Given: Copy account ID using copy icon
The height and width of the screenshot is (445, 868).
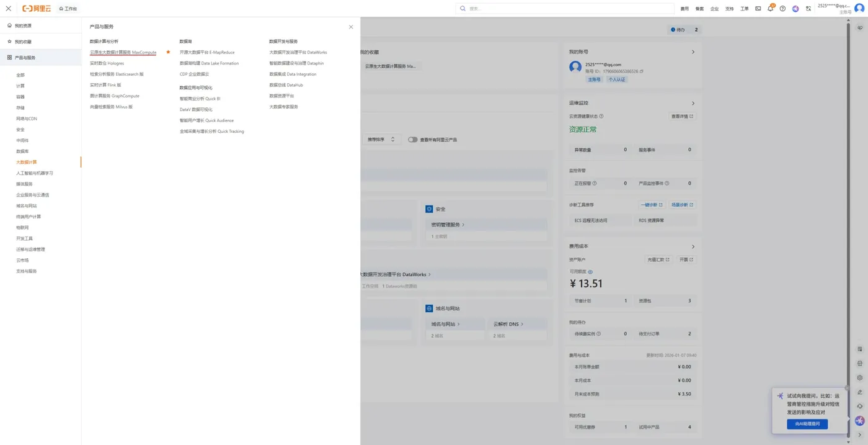Looking at the screenshot, I should click(x=642, y=71).
